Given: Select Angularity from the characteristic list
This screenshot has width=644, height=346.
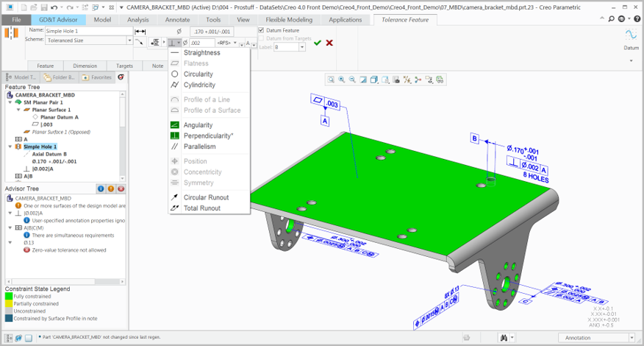Looking at the screenshot, I should 198,125.
